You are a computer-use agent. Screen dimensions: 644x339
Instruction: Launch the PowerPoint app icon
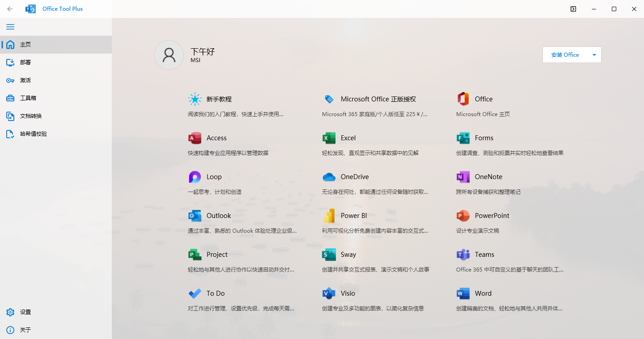(463, 216)
